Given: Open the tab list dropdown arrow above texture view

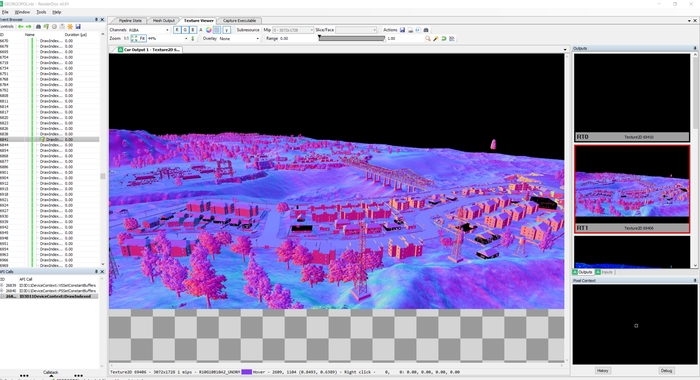Looking at the screenshot, I should point(565,50).
